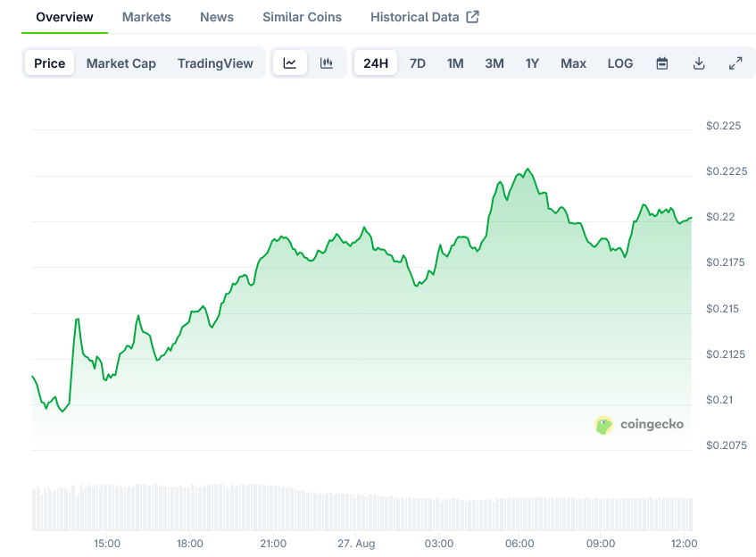Image resolution: width=756 pixels, height=557 pixels.
Task: Open Historical Data external link icon
Action: (472, 17)
